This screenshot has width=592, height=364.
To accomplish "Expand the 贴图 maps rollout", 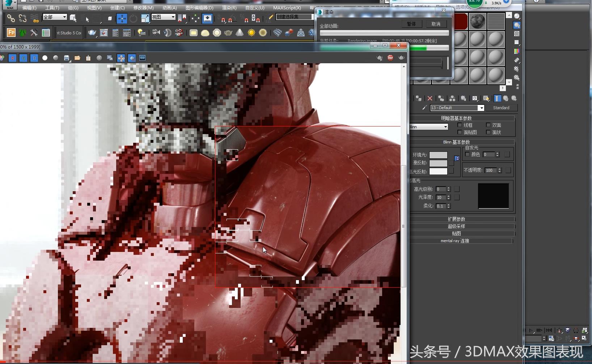I will coord(456,234).
